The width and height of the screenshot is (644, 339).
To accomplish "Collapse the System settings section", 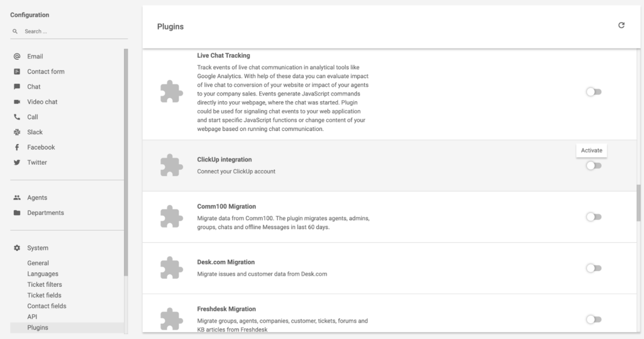I will click(x=37, y=248).
